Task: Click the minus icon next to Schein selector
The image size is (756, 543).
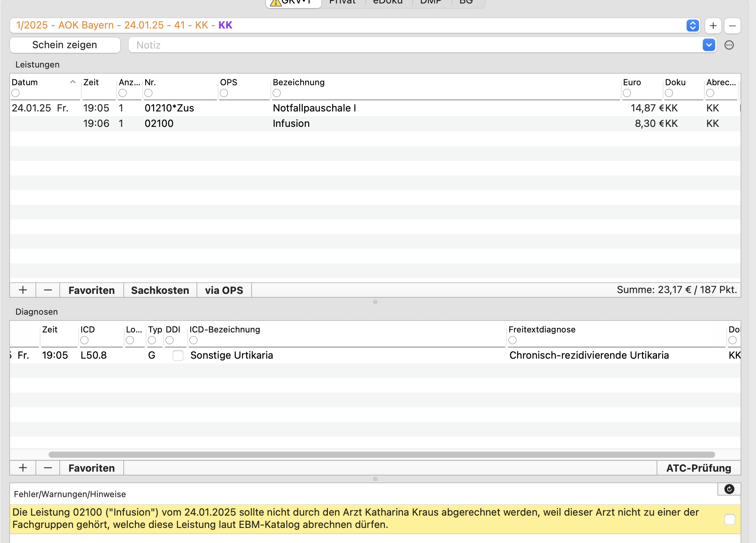Action: tap(732, 26)
